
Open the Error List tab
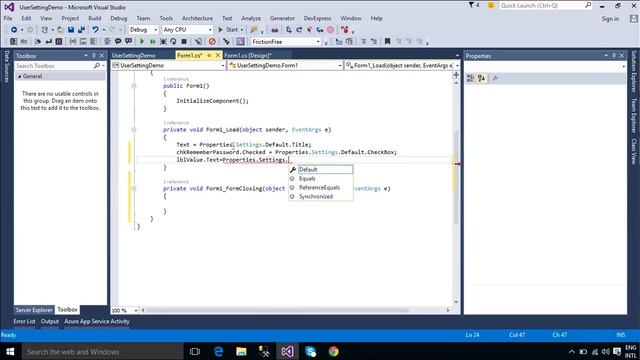pyautogui.click(x=24, y=322)
